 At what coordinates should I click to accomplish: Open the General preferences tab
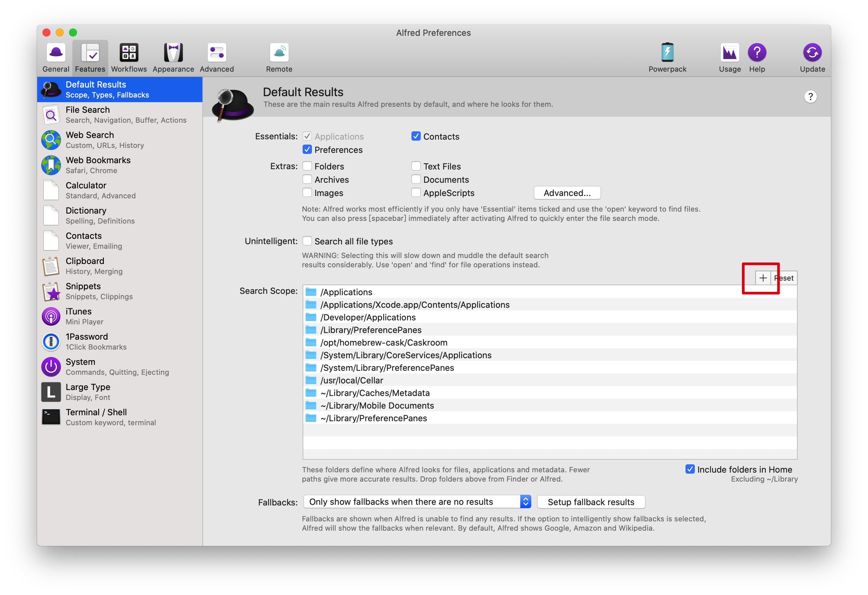(56, 57)
